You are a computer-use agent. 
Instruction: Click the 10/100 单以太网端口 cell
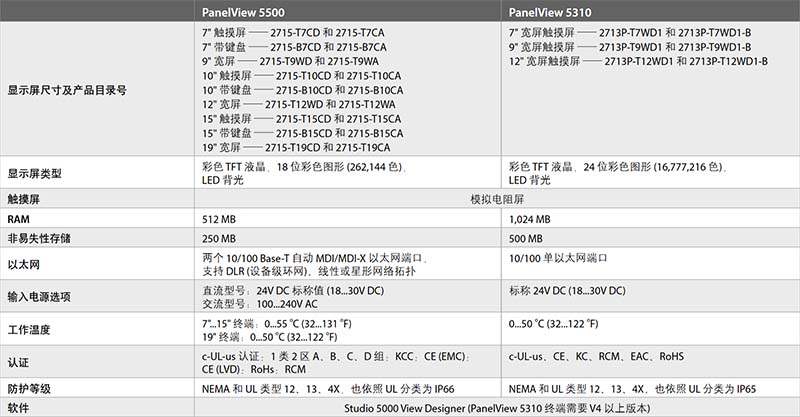point(651,264)
